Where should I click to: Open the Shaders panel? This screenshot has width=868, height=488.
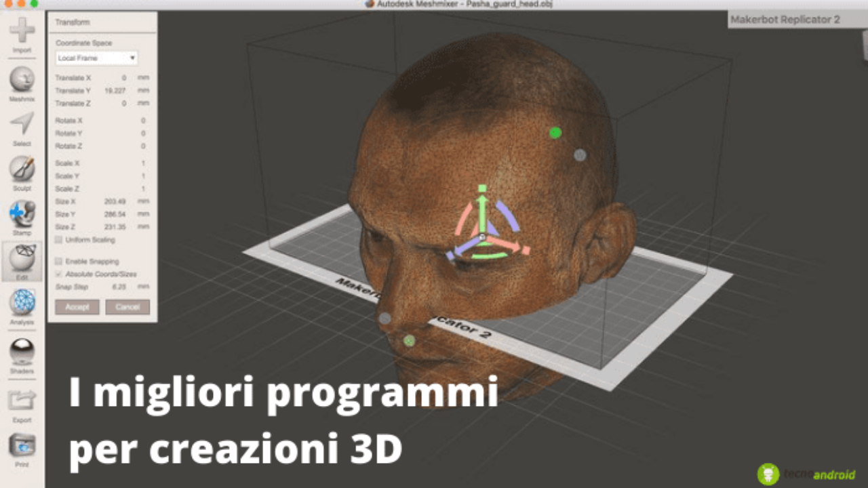pyautogui.click(x=22, y=351)
